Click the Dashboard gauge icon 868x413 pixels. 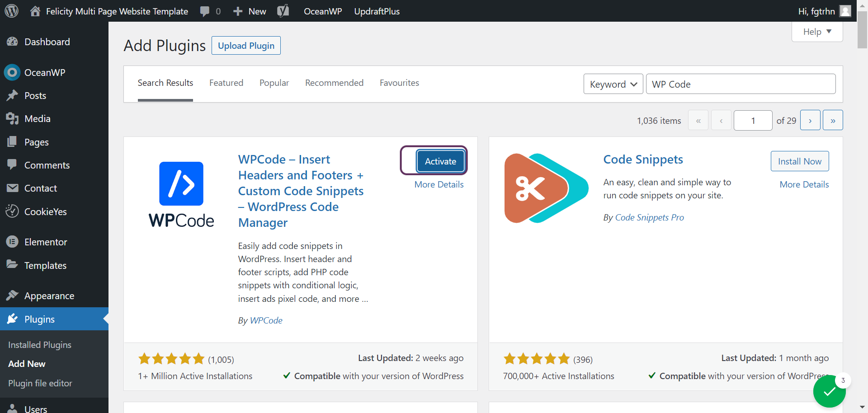12,42
